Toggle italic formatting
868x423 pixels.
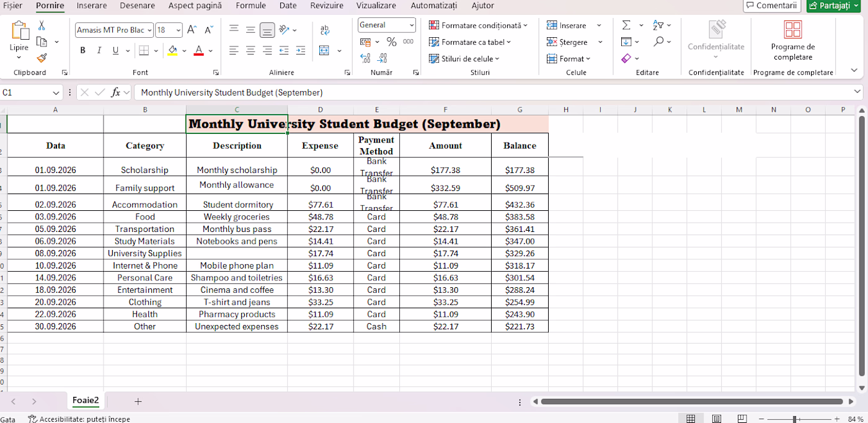[x=99, y=51]
